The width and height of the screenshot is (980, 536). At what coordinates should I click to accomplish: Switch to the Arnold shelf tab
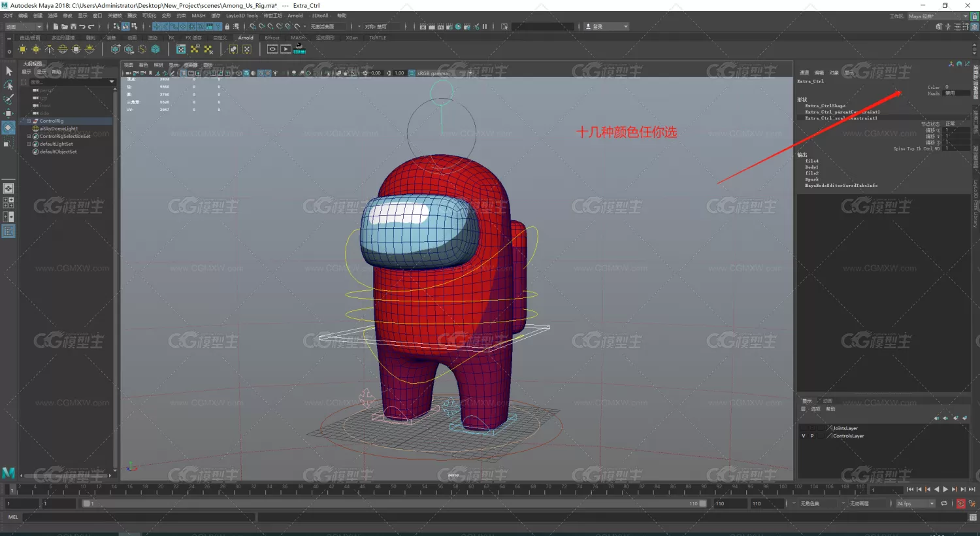[246, 38]
